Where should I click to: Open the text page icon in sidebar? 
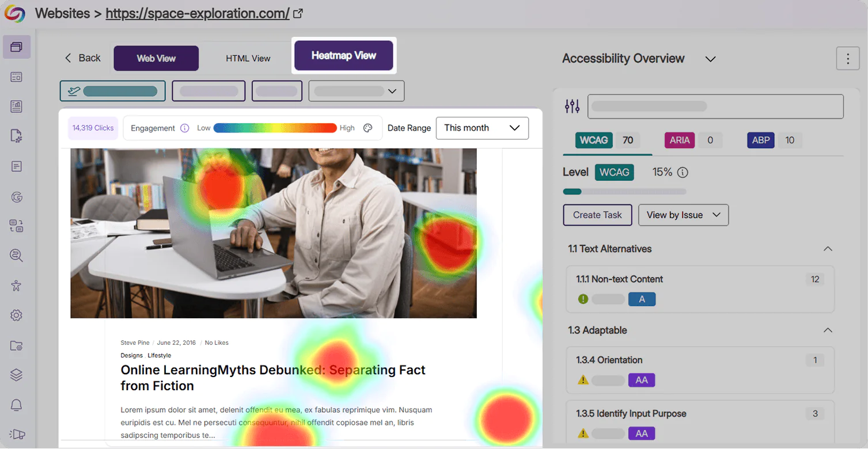coord(17,166)
